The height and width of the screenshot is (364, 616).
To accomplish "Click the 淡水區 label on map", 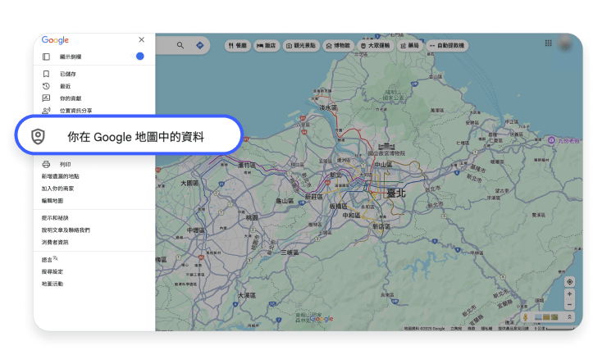I will [327, 107].
